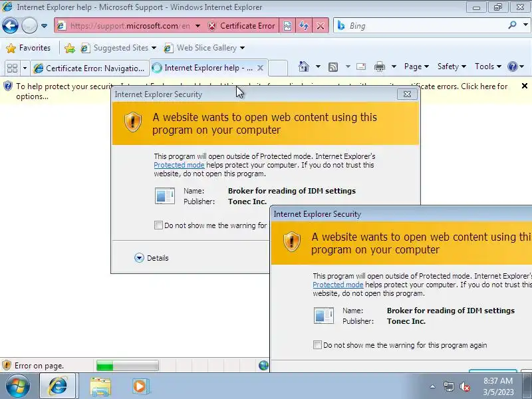Click the browser Back arrow button
The width and height of the screenshot is (532, 399).
10,26
